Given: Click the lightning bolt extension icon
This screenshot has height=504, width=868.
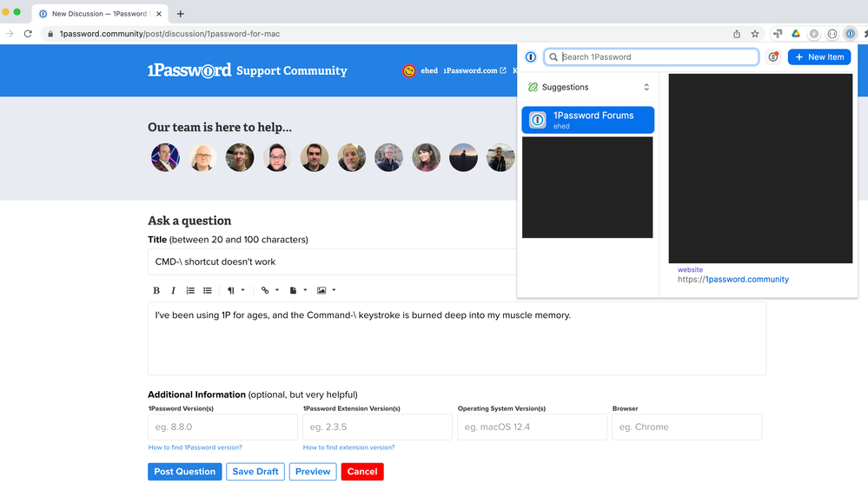Looking at the screenshot, I should (814, 34).
